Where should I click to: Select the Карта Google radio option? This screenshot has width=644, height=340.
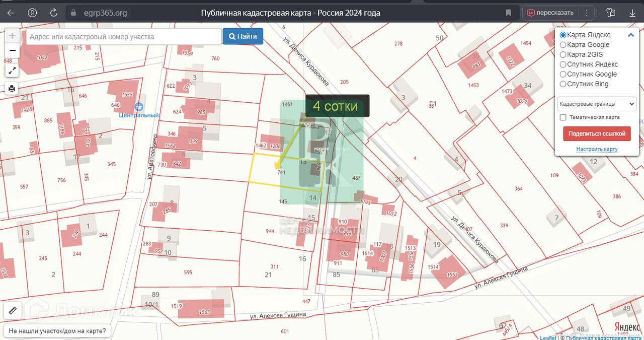click(563, 45)
